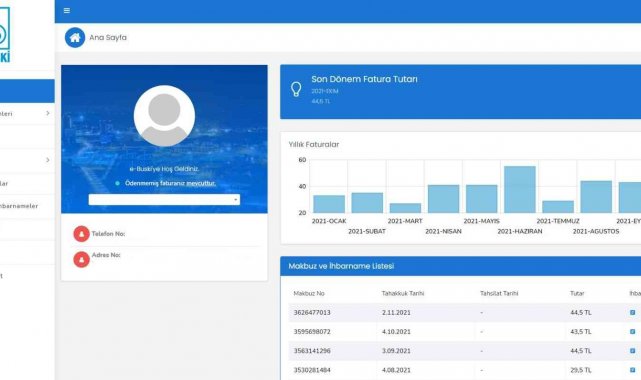Open ihbarname icon for receipt 3626477013
The height and width of the screenshot is (380, 641).
[632, 313]
